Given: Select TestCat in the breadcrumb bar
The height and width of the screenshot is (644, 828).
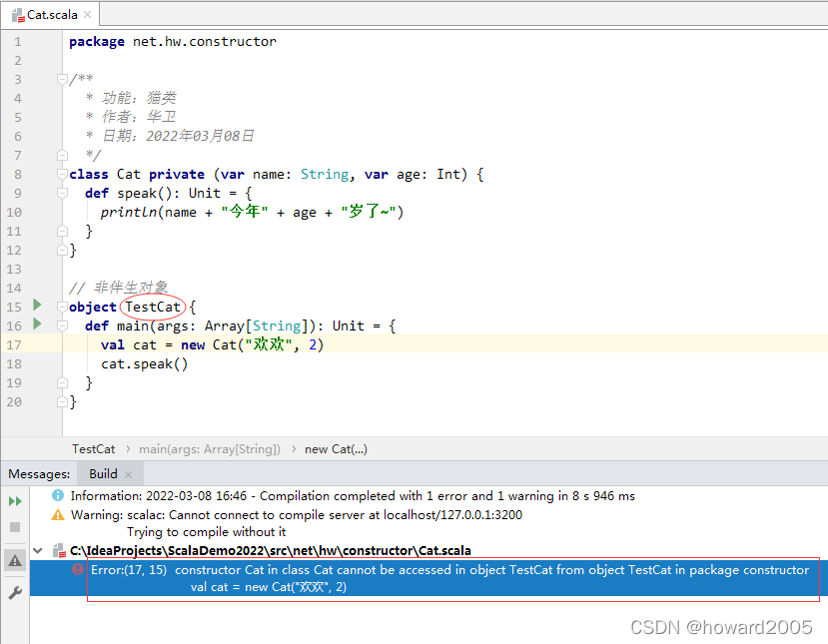Looking at the screenshot, I should [x=94, y=449].
